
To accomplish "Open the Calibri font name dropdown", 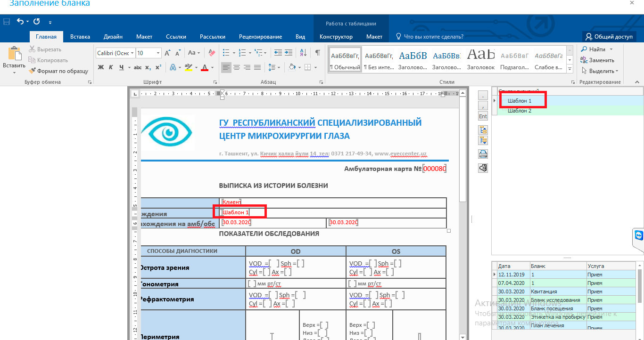I will 132,53.
